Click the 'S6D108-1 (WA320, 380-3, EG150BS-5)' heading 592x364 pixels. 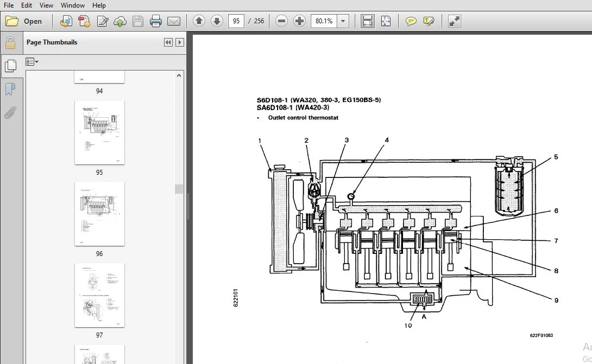click(319, 100)
